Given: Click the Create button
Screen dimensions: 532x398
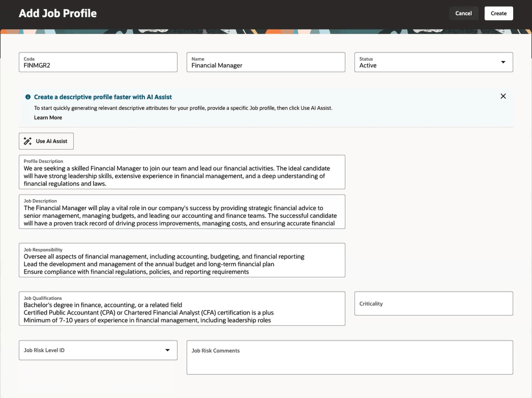Looking at the screenshot, I should pyautogui.click(x=498, y=13).
